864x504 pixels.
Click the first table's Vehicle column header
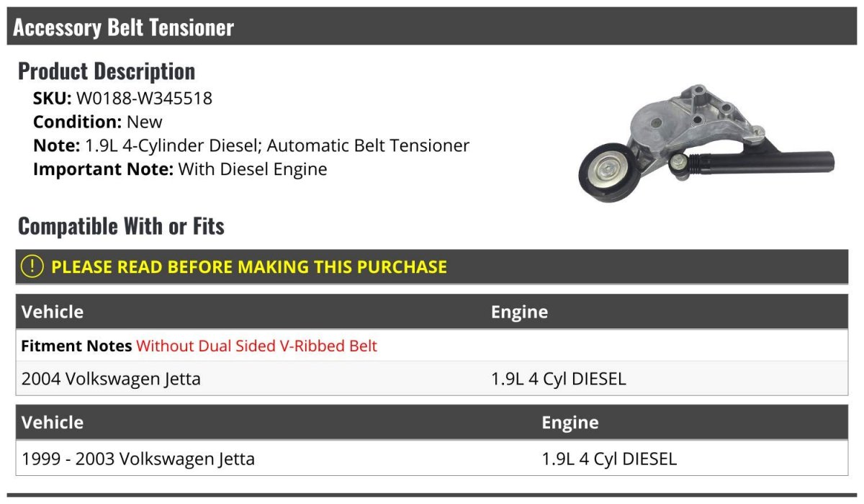[x=53, y=312]
